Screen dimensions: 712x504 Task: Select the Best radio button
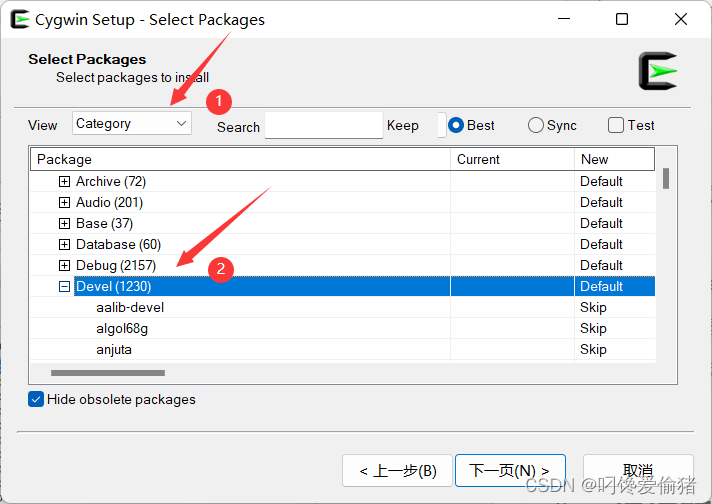click(456, 125)
